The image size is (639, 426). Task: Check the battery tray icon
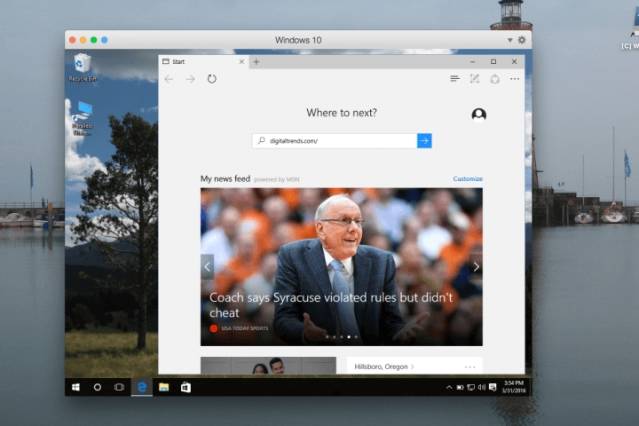point(460,387)
